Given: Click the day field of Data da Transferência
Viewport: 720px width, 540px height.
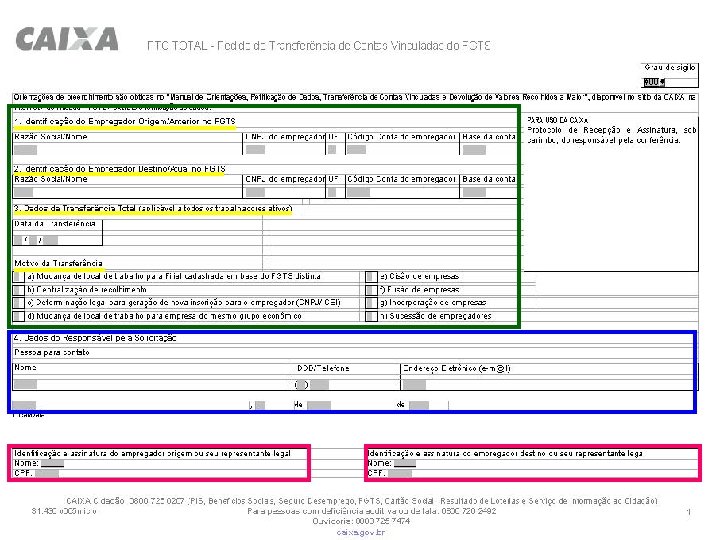Looking at the screenshot, I should (18, 240).
